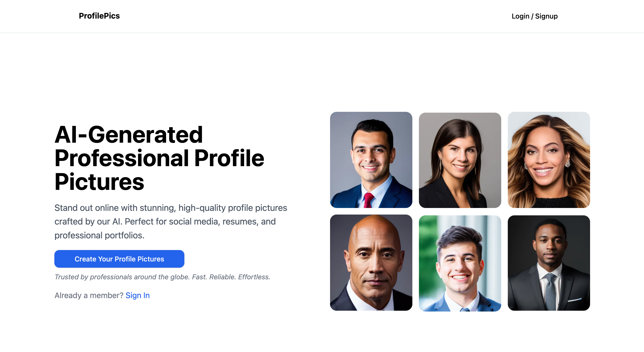Click the "Already a member?" text
644x352 pixels.
click(89, 295)
